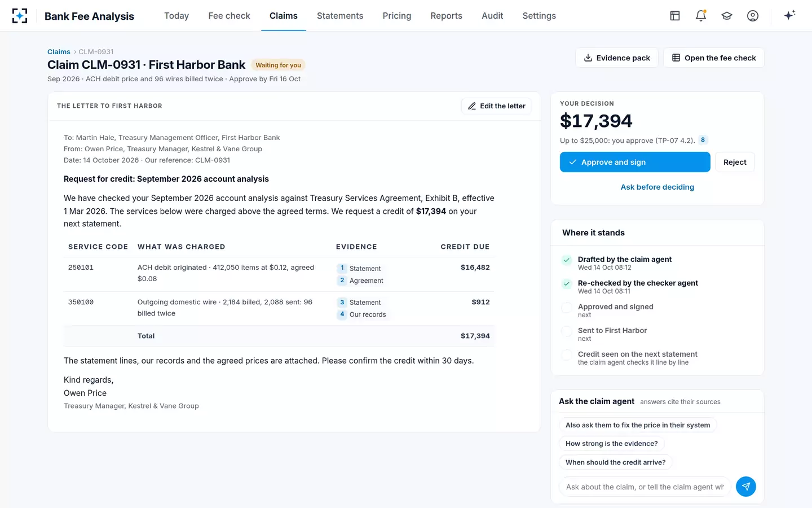Open notifications bell icon

point(701,16)
